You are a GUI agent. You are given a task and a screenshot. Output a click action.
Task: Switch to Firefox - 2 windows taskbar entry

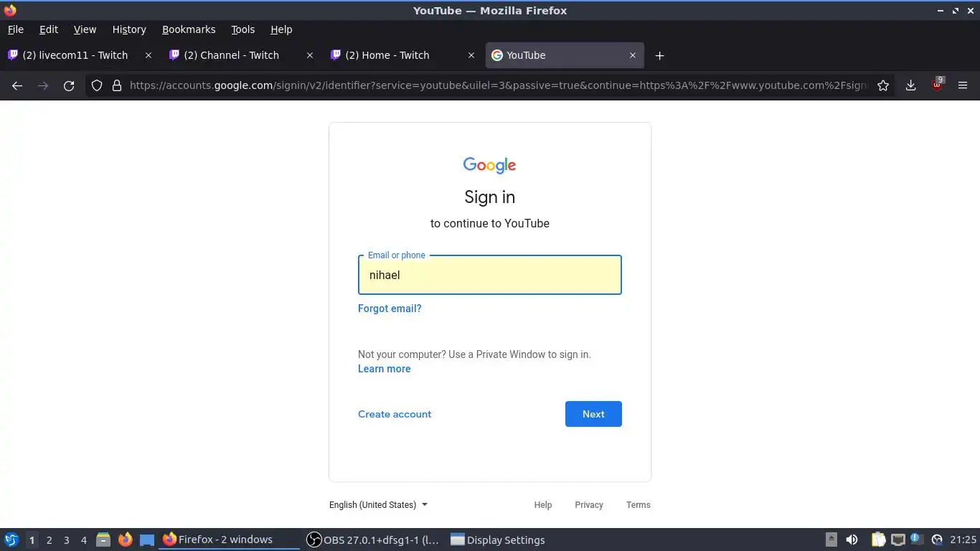click(228, 540)
